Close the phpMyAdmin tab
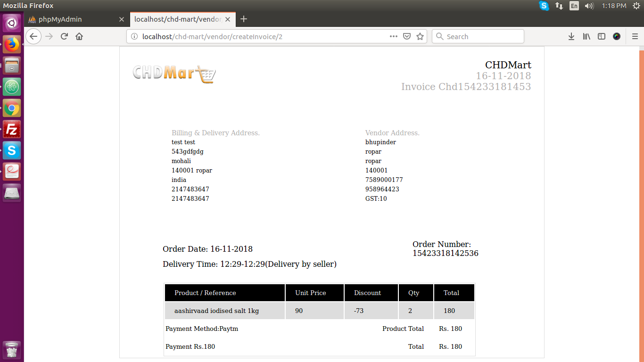The height and width of the screenshot is (362, 644). pos(122,19)
